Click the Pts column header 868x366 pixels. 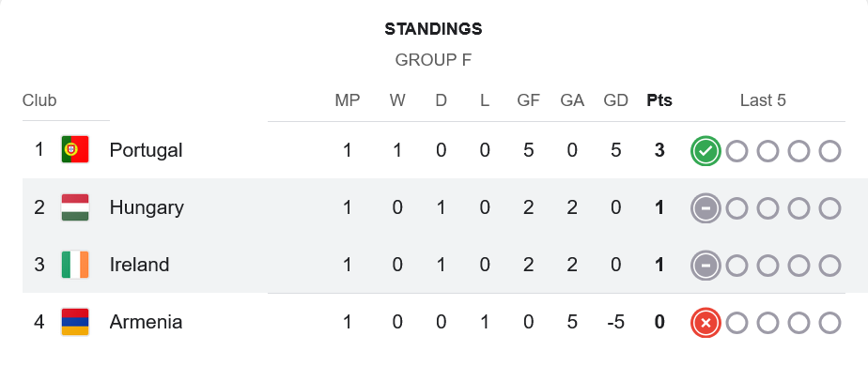pyautogui.click(x=659, y=100)
